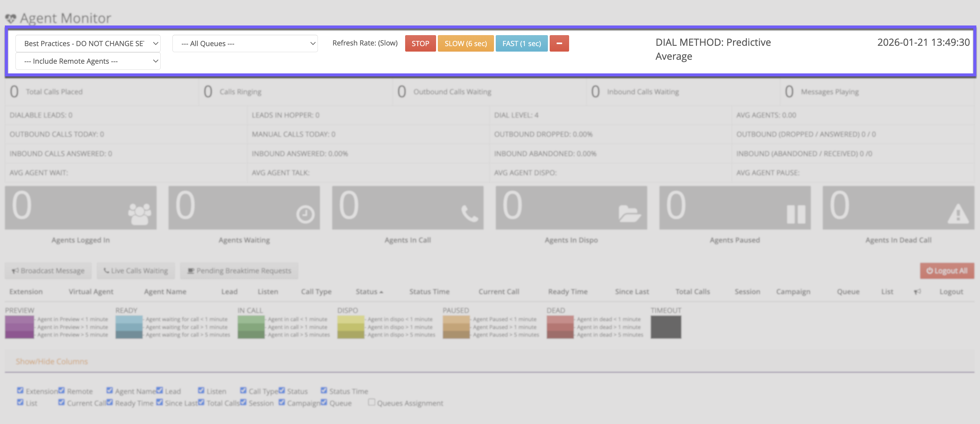Enable the Queues Assignment checkbox
The image size is (980, 424).
click(x=372, y=402)
